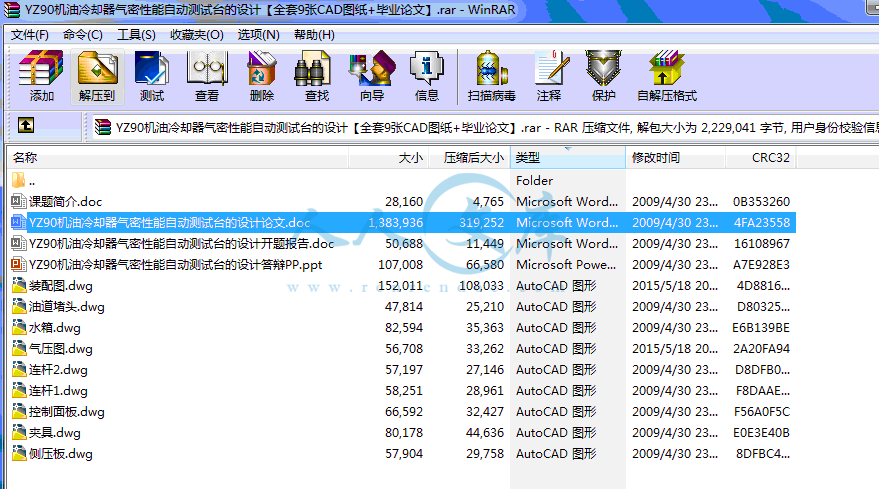This screenshot has width=879, height=489.
Task: Open the 选项(N) menu
Action: [258, 35]
